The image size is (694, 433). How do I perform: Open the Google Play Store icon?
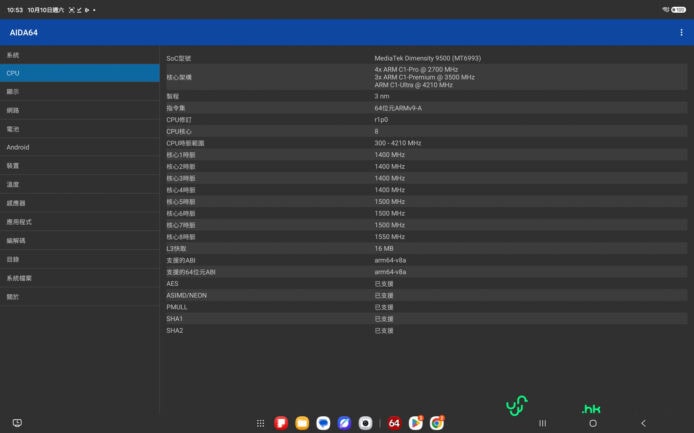tap(416, 423)
